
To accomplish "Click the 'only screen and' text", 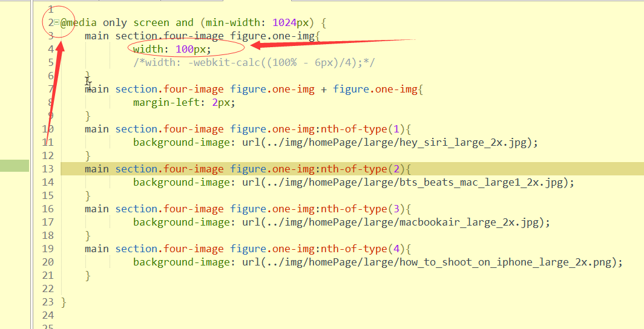I will coord(148,22).
